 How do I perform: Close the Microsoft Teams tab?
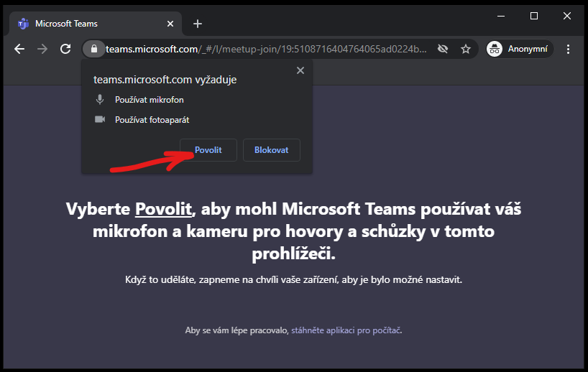pos(170,24)
